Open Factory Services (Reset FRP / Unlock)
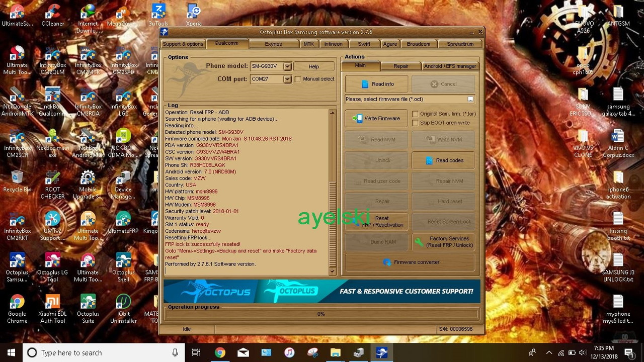This screenshot has width=644, height=362. 443,242
